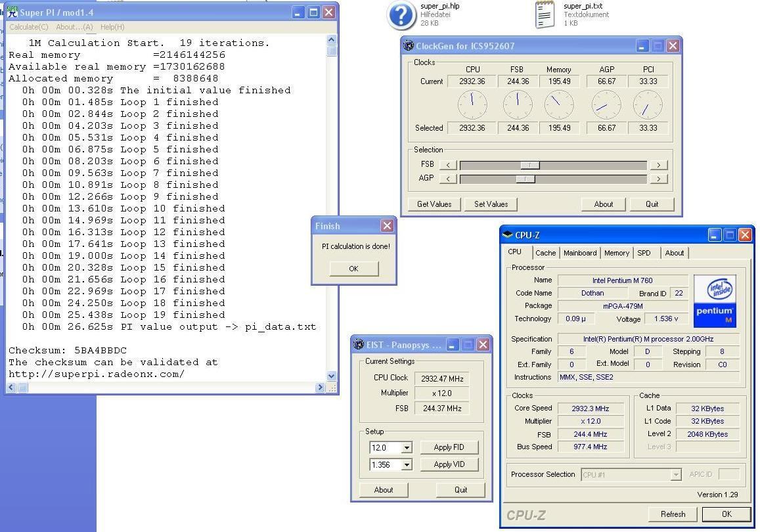Click Quit in ClockGen
The height and width of the screenshot is (532, 760).
652,204
